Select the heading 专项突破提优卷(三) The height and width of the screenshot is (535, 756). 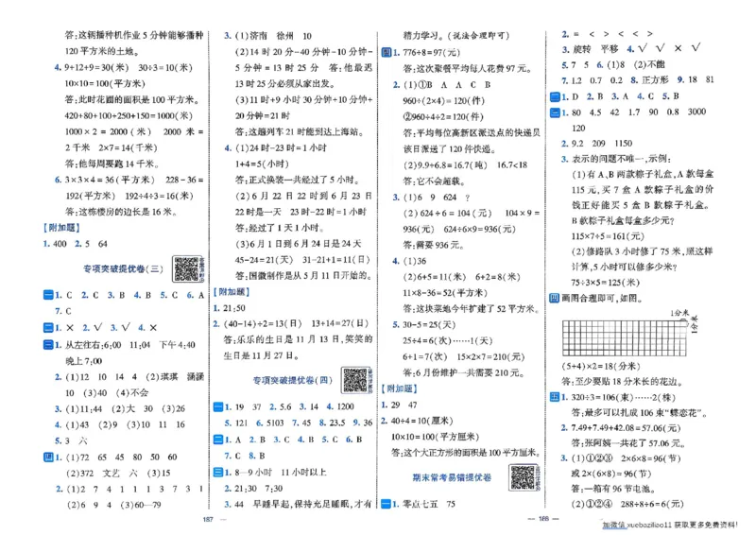(x=123, y=269)
